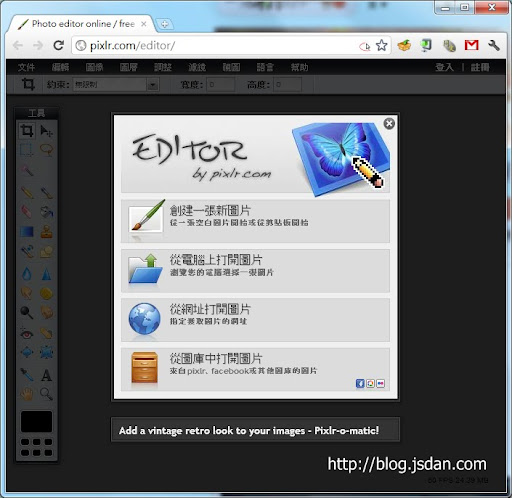The image size is (512, 498).
Task: Open the constraint dropdown arrow
Action: (x=152, y=85)
